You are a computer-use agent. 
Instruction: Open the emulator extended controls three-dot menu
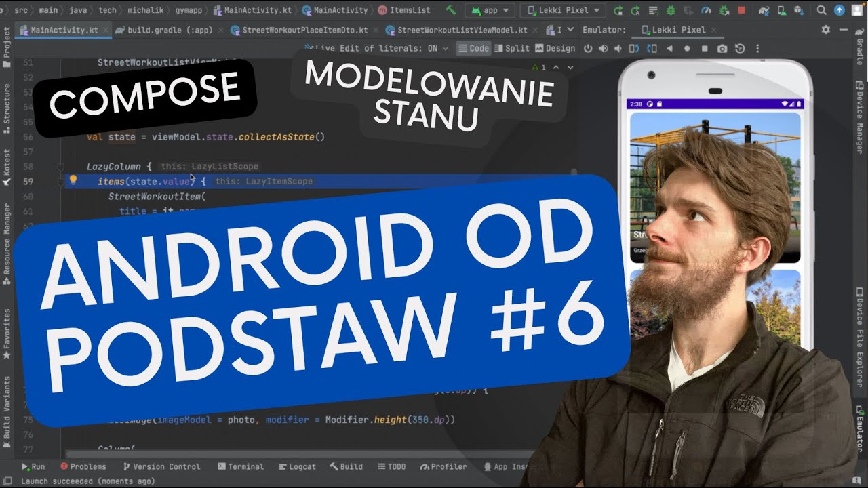point(757,49)
